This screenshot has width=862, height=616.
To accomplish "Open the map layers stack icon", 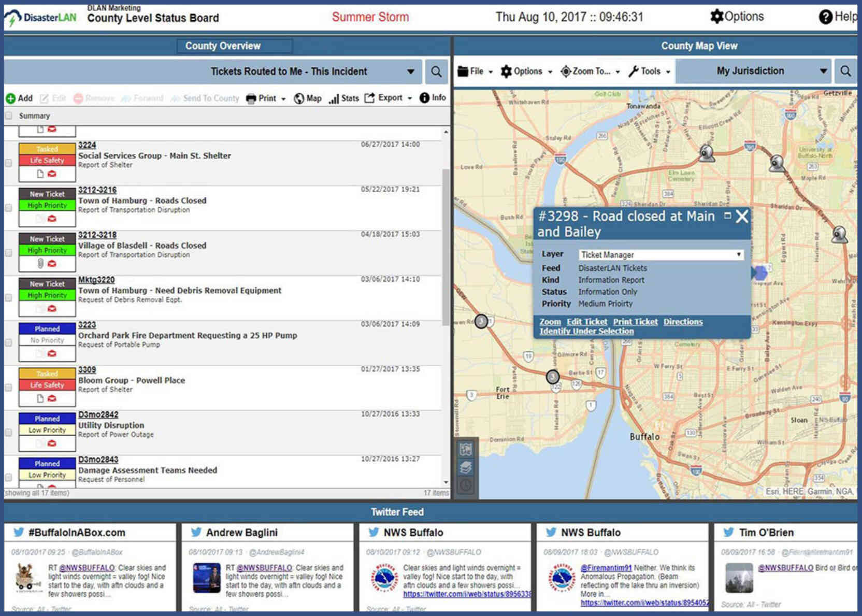I will click(x=466, y=468).
